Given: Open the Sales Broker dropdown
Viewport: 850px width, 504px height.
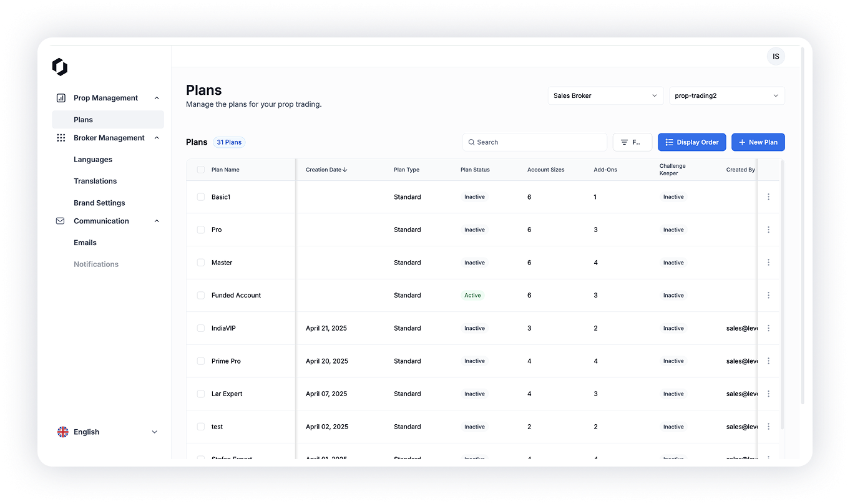Looking at the screenshot, I should click(605, 95).
